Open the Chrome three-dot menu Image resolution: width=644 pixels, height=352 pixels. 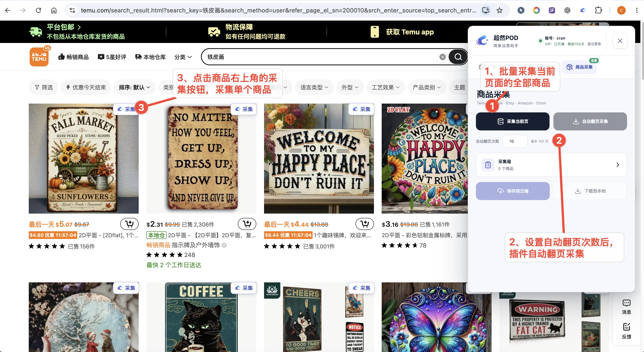pyautogui.click(x=637, y=10)
